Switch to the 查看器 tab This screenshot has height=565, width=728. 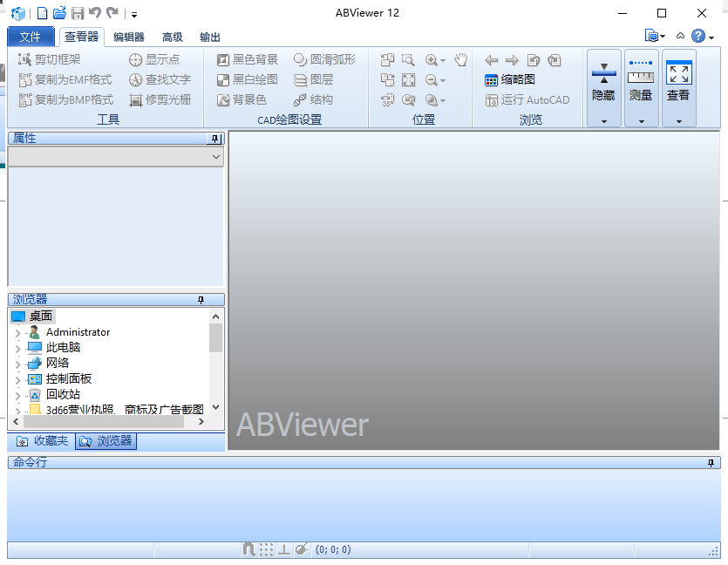(82, 37)
